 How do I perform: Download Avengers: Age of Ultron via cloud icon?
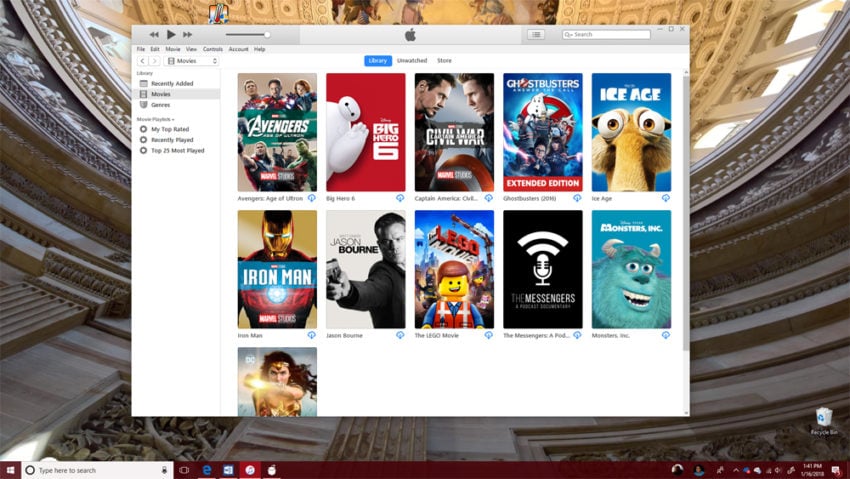312,198
